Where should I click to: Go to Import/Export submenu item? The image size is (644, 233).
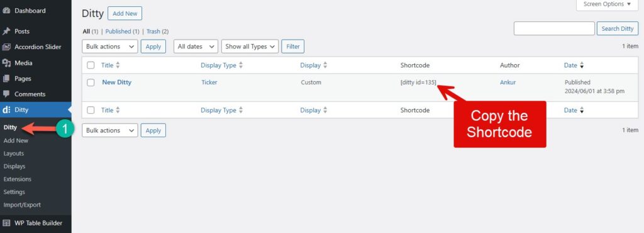[22, 205]
